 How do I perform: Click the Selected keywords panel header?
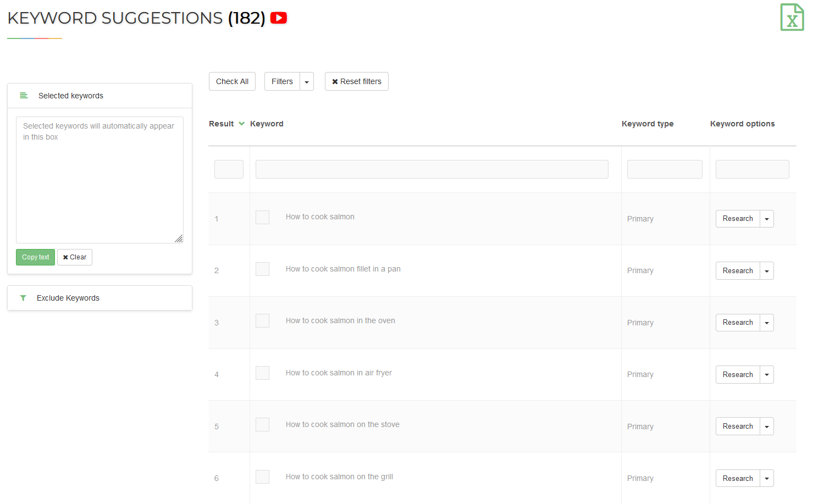coord(99,96)
